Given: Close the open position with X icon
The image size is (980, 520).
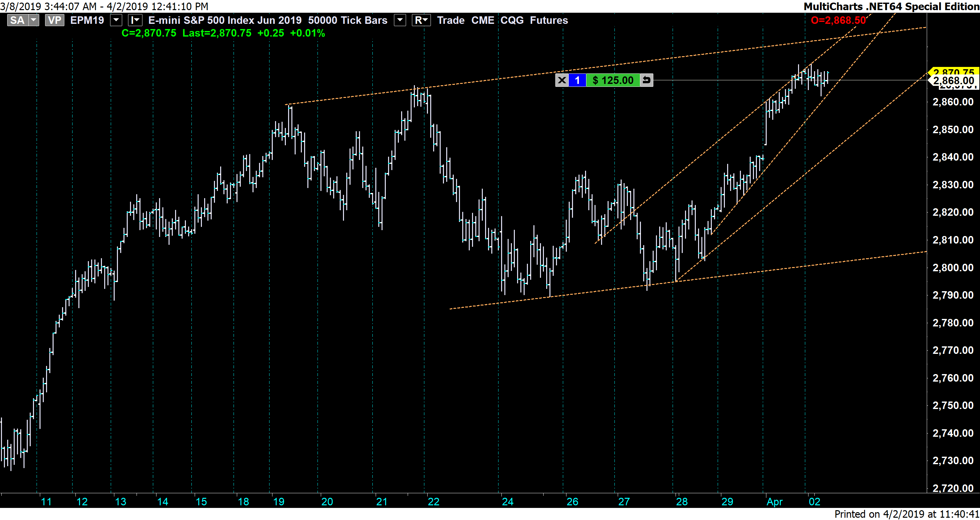Looking at the screenshot, I should click(x=562, y=80).
